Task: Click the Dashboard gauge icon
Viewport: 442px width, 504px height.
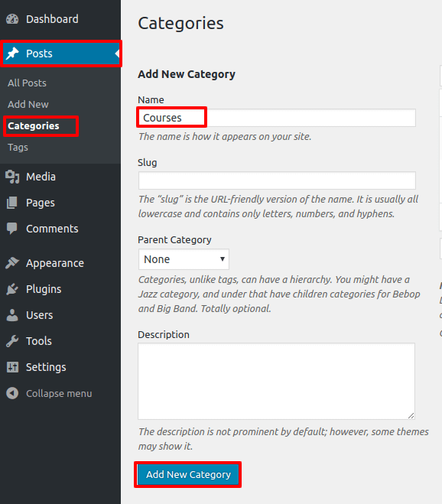Action: (12, 19)
